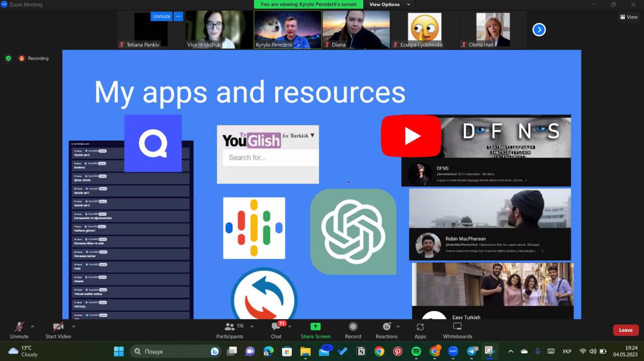
Task: Open Whiteboards from the meeting toolbar
Action: coord(457,327)
